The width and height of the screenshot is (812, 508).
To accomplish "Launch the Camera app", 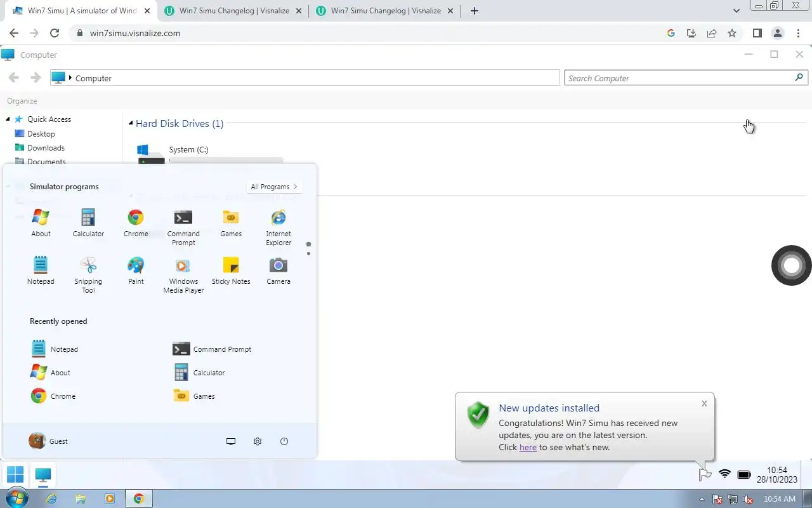I will [x=278, y=271].
